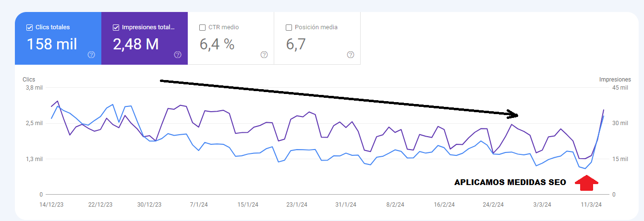Select the 2,48 M impressions card
The height and width of the screenshot is (221, 644).
136,44
